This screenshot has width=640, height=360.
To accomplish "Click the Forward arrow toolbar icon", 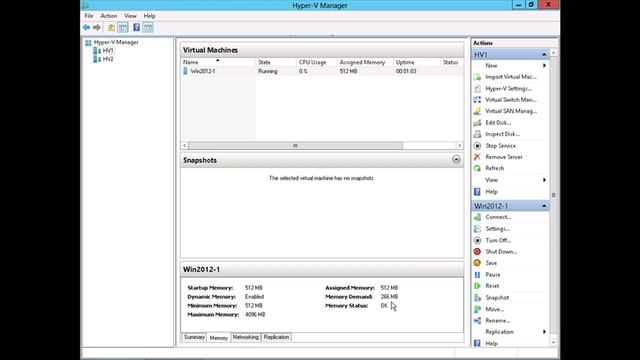I will click(x=97, y=27).
